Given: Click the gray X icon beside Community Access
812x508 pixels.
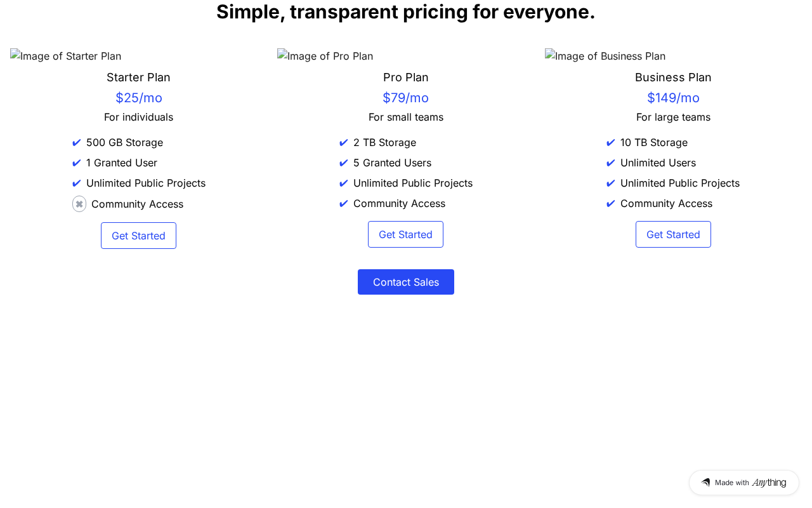Looking at the screenshot, I should click(x=79, y=204).
